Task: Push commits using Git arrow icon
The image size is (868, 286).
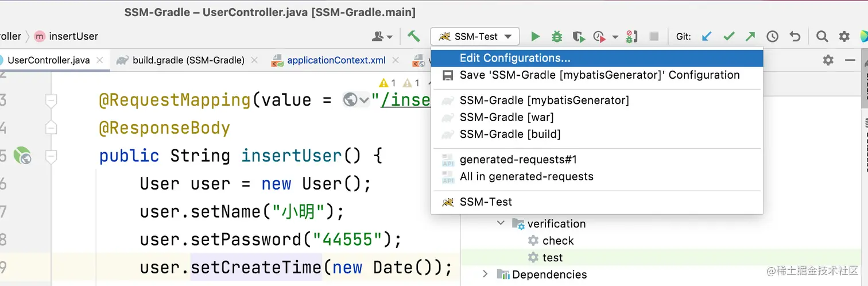Action: pyautogui.click(x=750, y=37)
